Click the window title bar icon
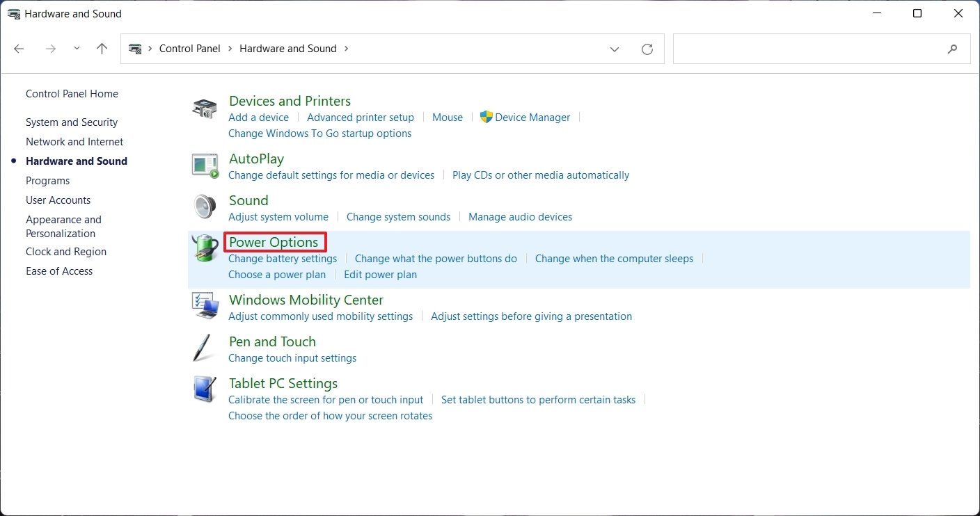This screenshot has height=516, width=980. (14, 13)
